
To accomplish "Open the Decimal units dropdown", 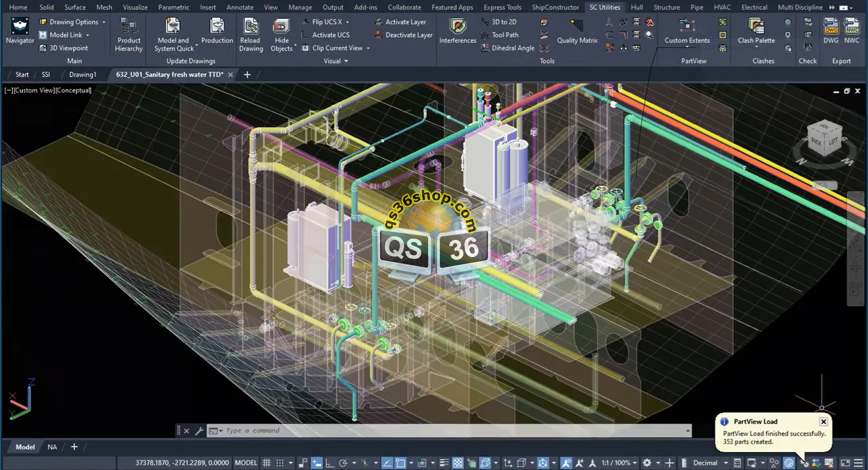I will [725, 463].
